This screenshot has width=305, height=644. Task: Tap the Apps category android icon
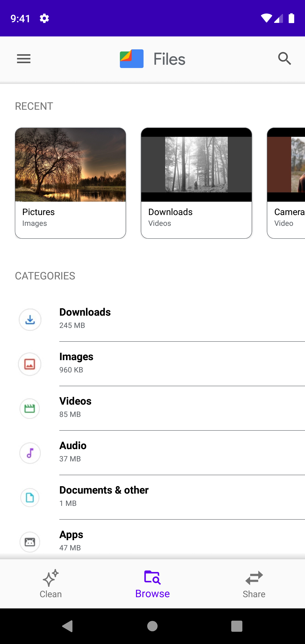tap(30, 542)
